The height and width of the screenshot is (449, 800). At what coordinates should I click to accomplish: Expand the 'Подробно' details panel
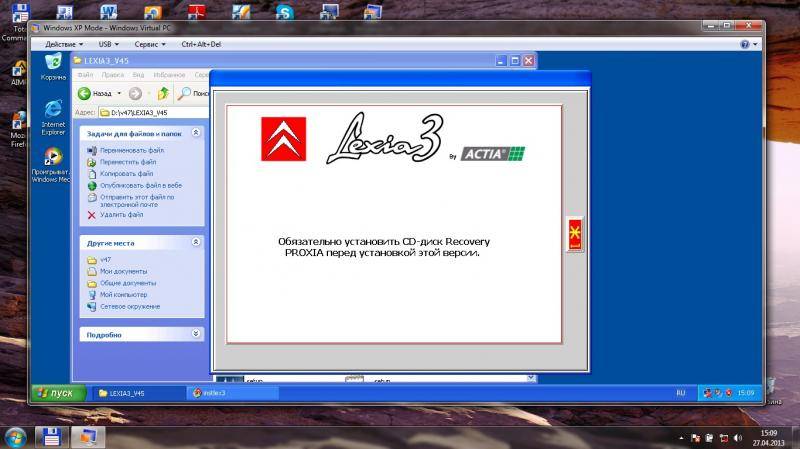click(196, 334)
